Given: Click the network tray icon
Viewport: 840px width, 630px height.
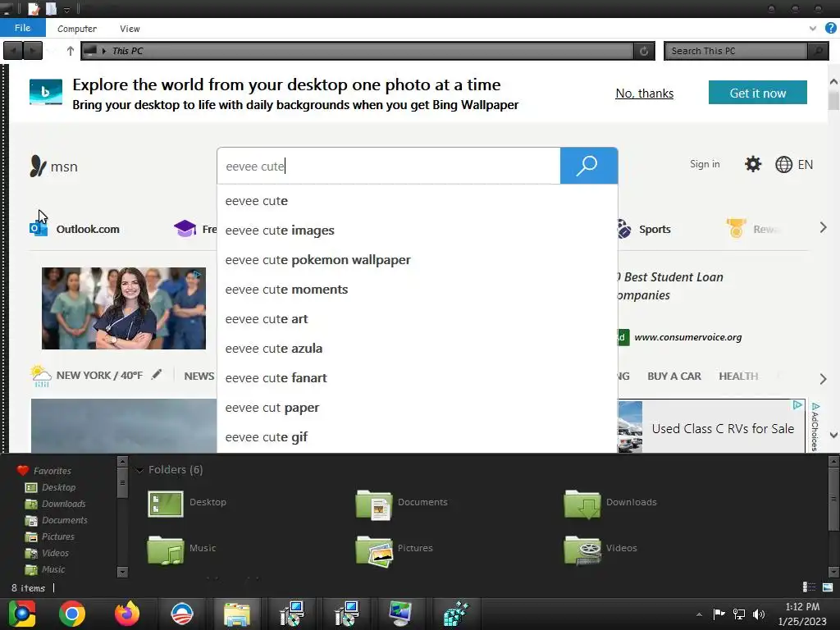Looking at the screenshot, I should 739,614.
